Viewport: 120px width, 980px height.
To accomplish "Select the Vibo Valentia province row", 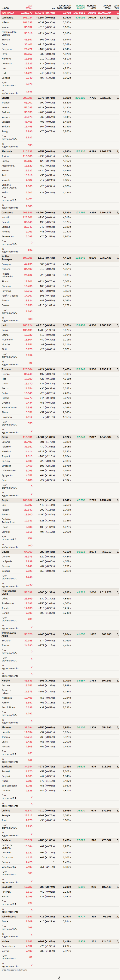I will [x=60, y=867].
